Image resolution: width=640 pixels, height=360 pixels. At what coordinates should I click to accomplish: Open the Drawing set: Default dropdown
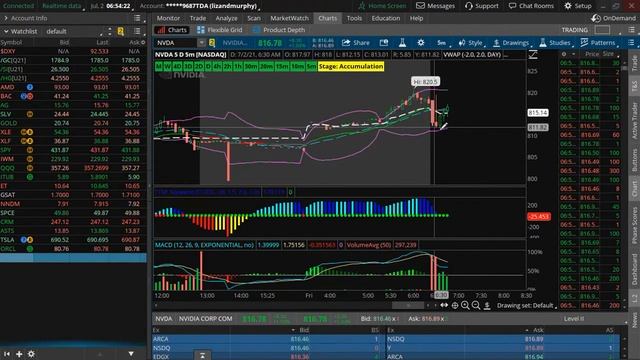point(527,305)
